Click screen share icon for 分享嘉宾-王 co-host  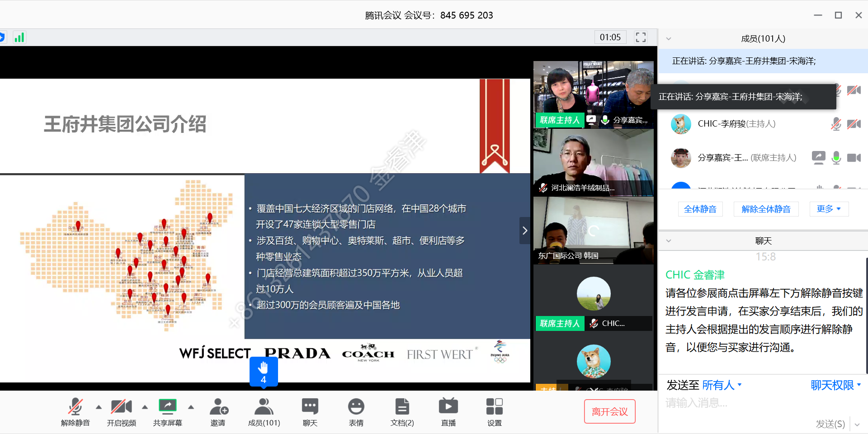[x=818, y=157]
